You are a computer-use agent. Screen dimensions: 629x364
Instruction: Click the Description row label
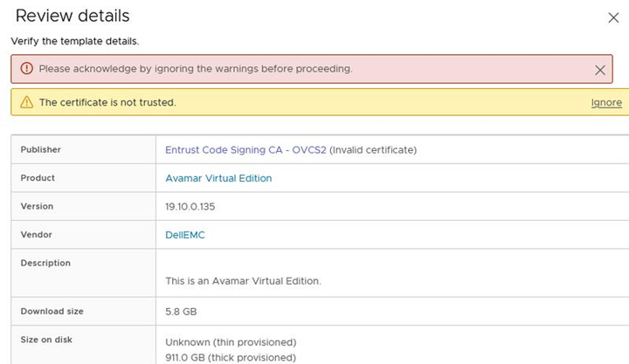pos(45,263)
